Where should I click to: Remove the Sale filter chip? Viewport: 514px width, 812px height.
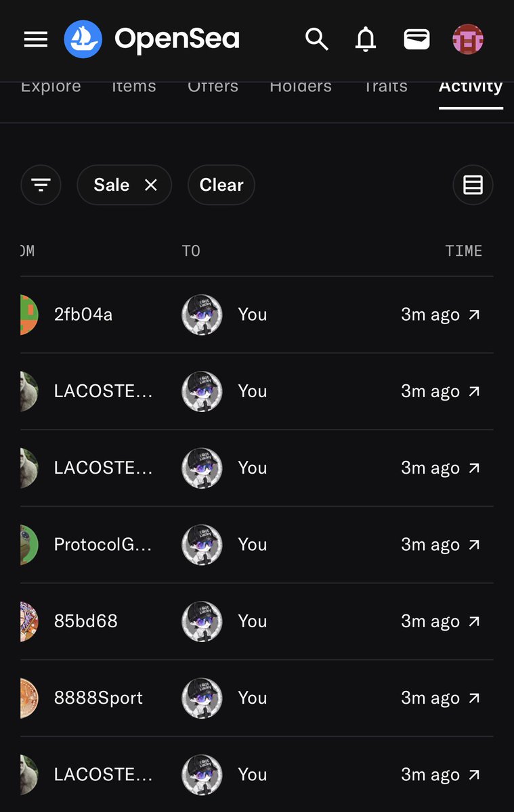(151, 185)
